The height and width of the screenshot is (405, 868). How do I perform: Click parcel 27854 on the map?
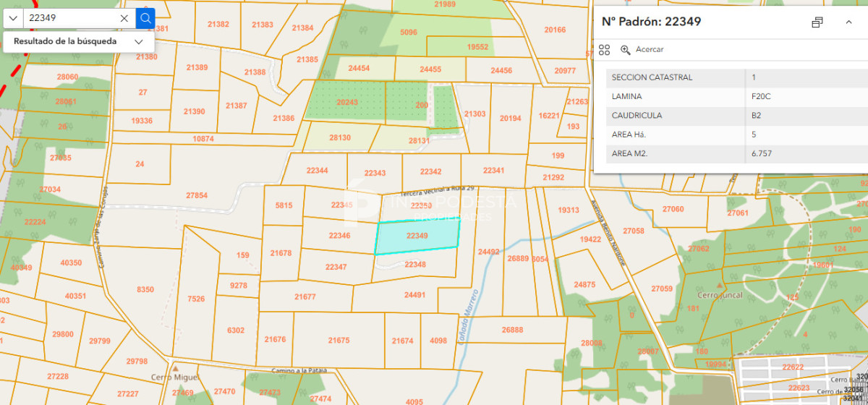coord(197,195)
